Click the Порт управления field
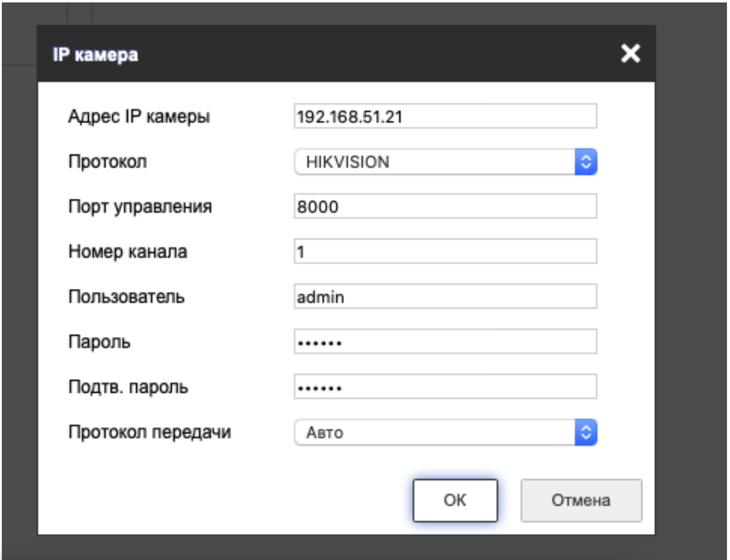 click(446, 206)
